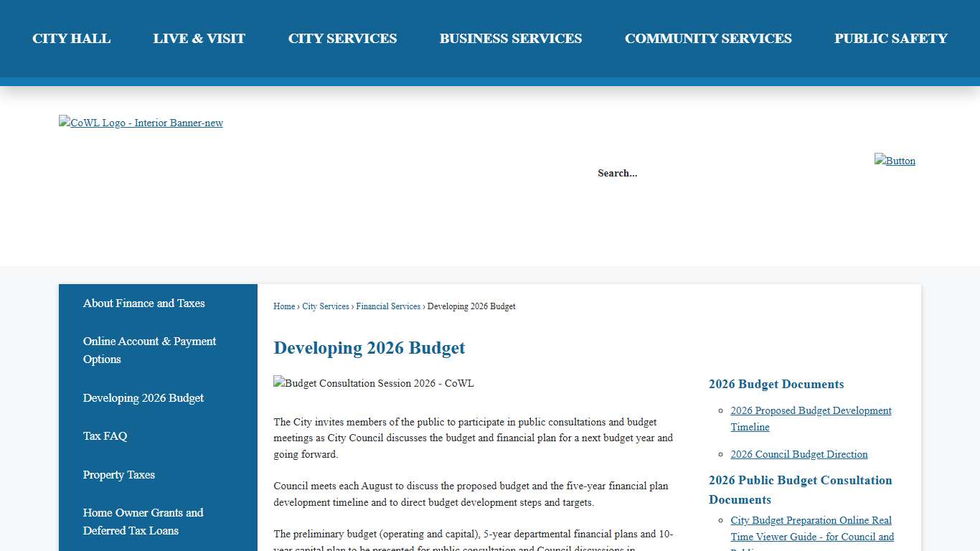Open the PUBLIC SAFETY menu

[x=890, y=39]
